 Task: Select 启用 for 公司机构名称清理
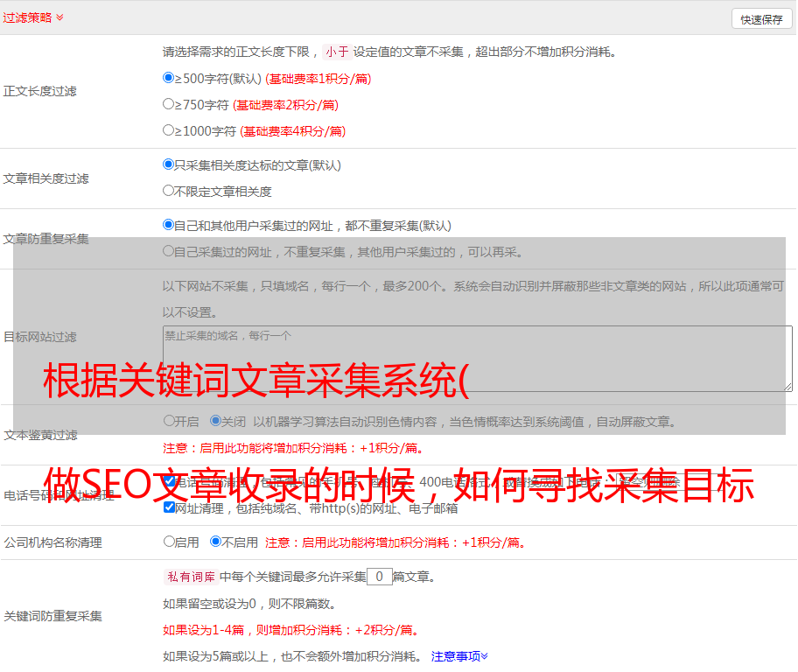coord(169,542)
